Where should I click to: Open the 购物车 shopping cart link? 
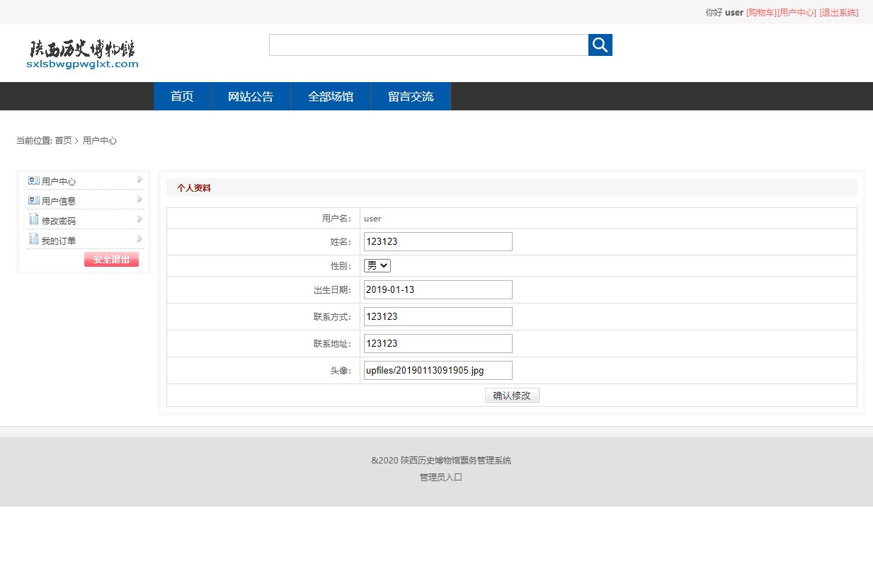click(760, 12)
